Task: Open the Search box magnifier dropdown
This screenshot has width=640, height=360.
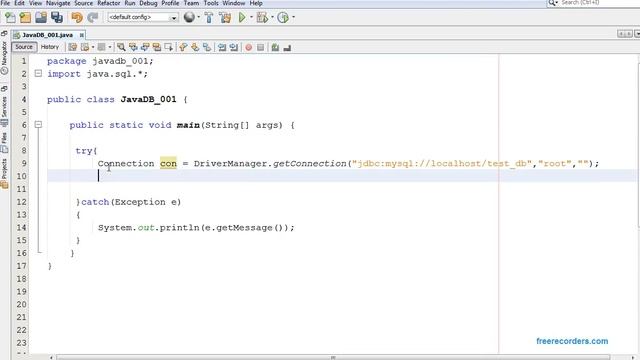Action: 553,3
